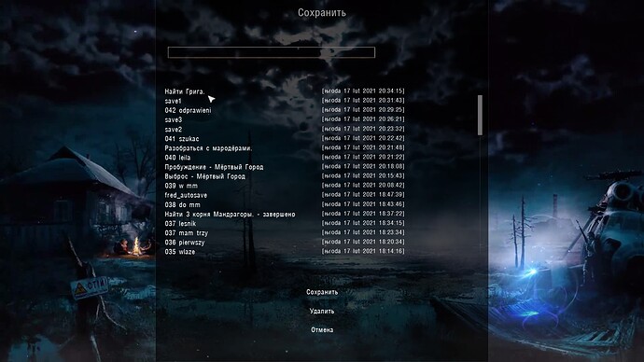
Task: Click the 'Удалить' button
Action: coord(322,311)
